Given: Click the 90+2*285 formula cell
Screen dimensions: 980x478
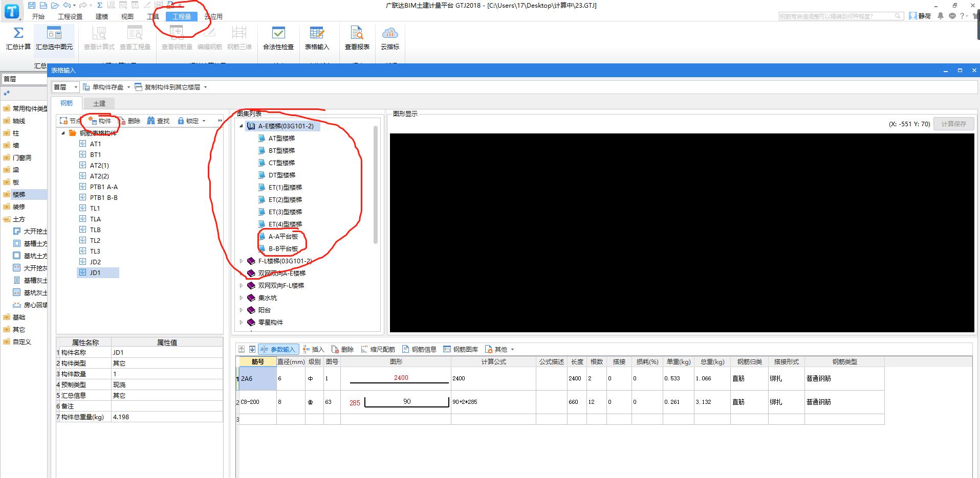Looking at the screenshot, I should click(493, 402).
